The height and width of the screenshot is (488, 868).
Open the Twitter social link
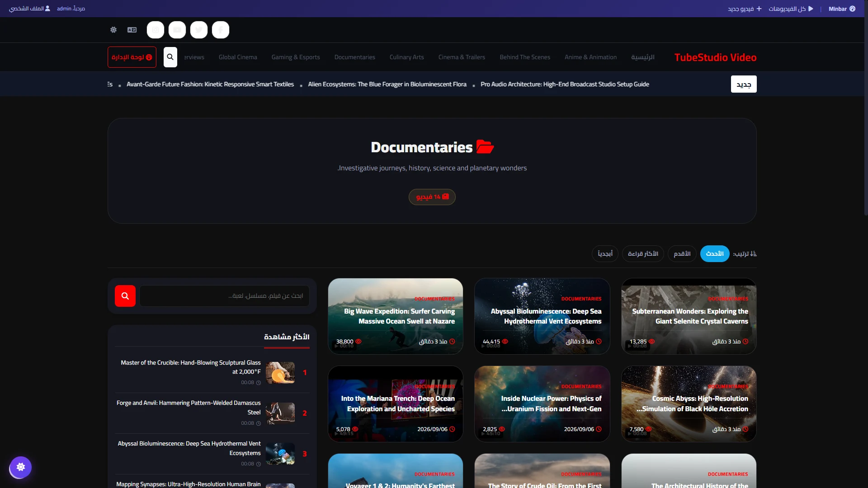(x=199, y=30)
